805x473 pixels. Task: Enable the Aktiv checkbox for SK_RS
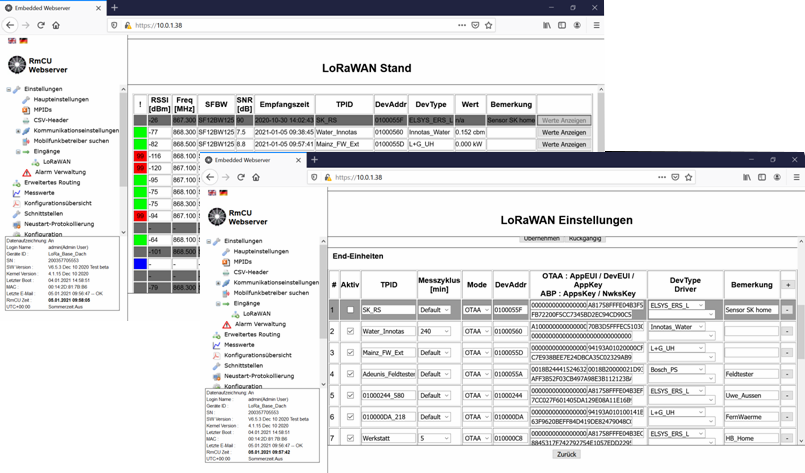pos(349,310)
